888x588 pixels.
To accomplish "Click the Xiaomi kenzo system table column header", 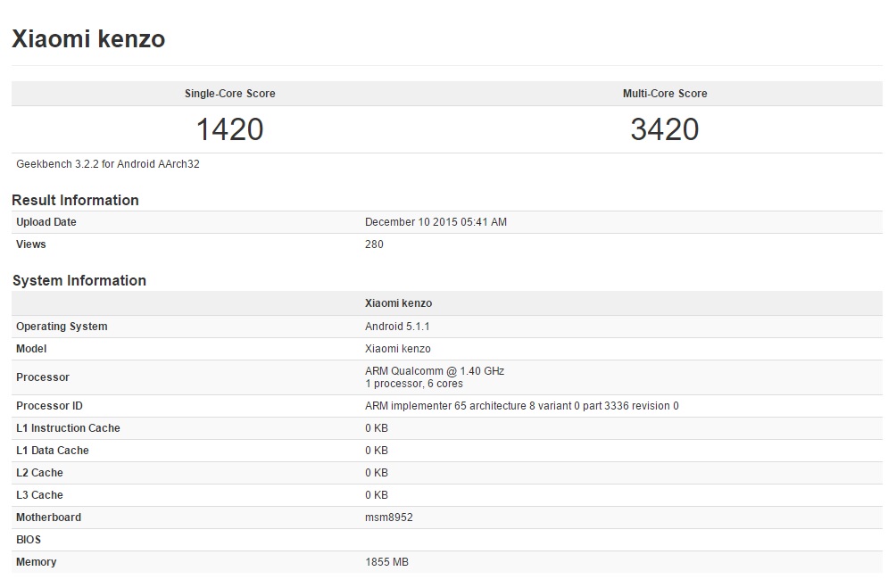I will click(398, 303).
